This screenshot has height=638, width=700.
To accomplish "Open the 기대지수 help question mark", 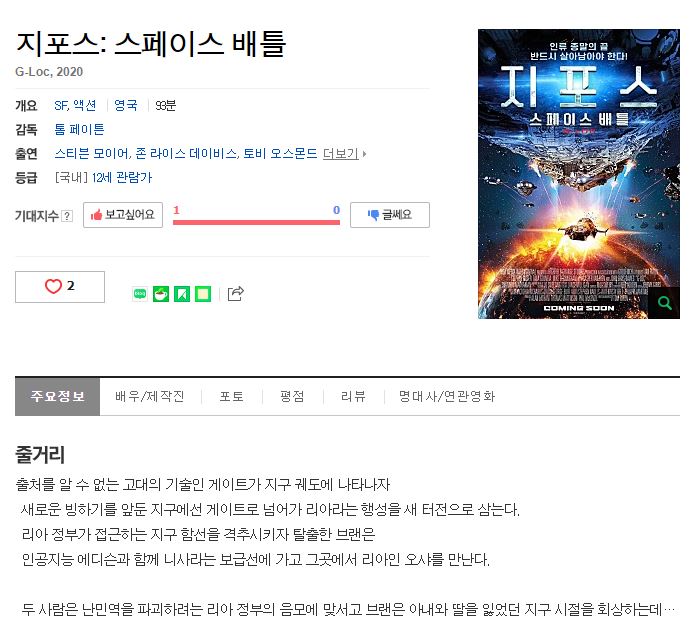I will click(67, 216).
